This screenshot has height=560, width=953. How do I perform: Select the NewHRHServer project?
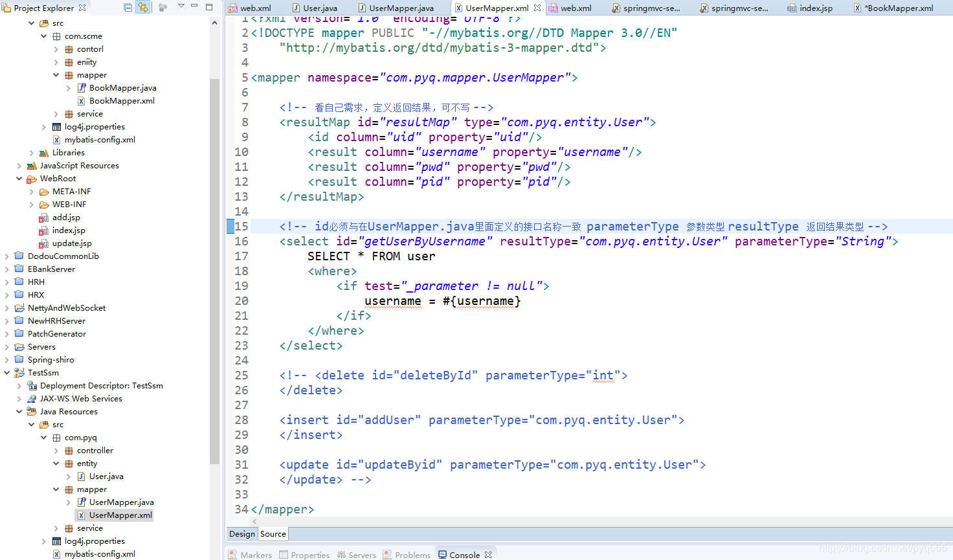coord(56,321)
